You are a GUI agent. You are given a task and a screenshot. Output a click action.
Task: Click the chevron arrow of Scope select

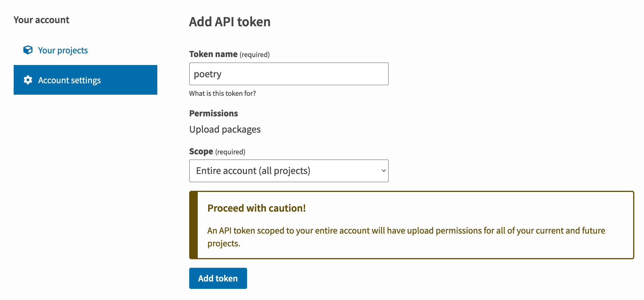(384, 171)
